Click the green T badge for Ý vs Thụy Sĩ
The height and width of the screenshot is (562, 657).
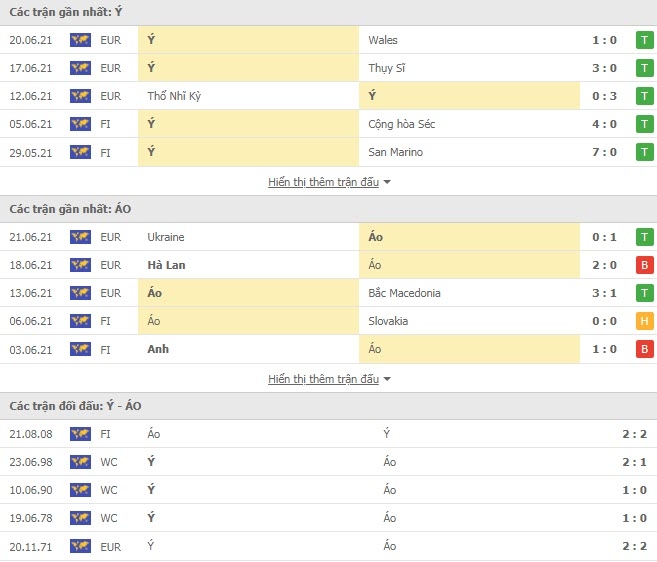(644, 68)
